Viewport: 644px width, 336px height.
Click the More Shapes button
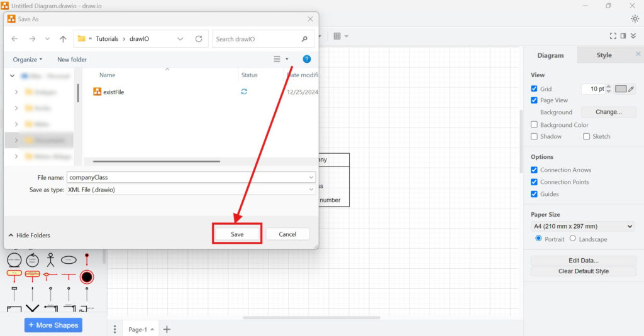53,325
